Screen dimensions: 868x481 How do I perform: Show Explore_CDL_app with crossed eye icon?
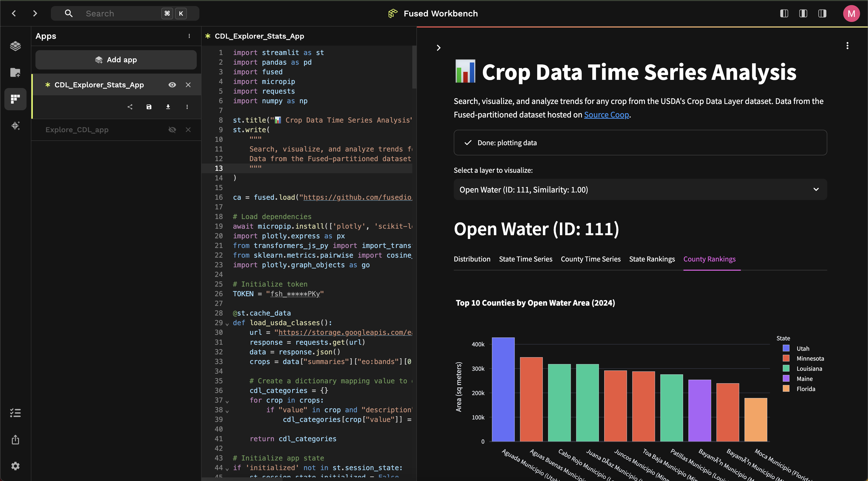click(x=172, y=130)
